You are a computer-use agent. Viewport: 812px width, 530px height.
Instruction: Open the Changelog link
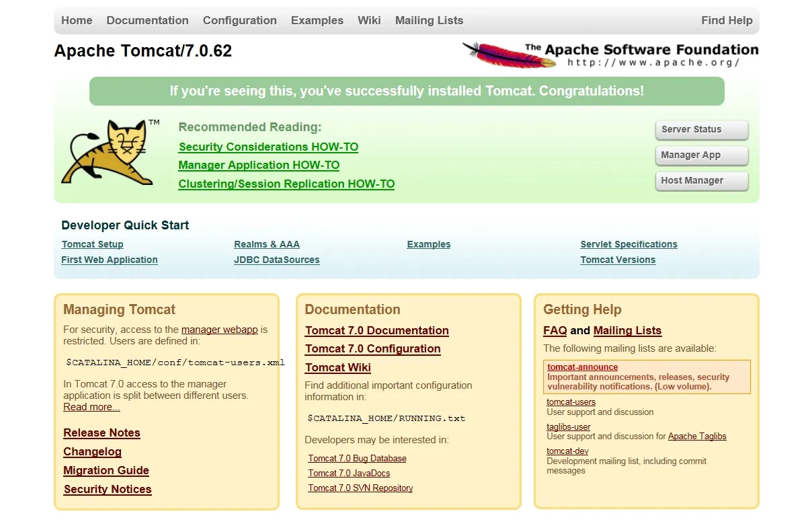tap(93, 451)
